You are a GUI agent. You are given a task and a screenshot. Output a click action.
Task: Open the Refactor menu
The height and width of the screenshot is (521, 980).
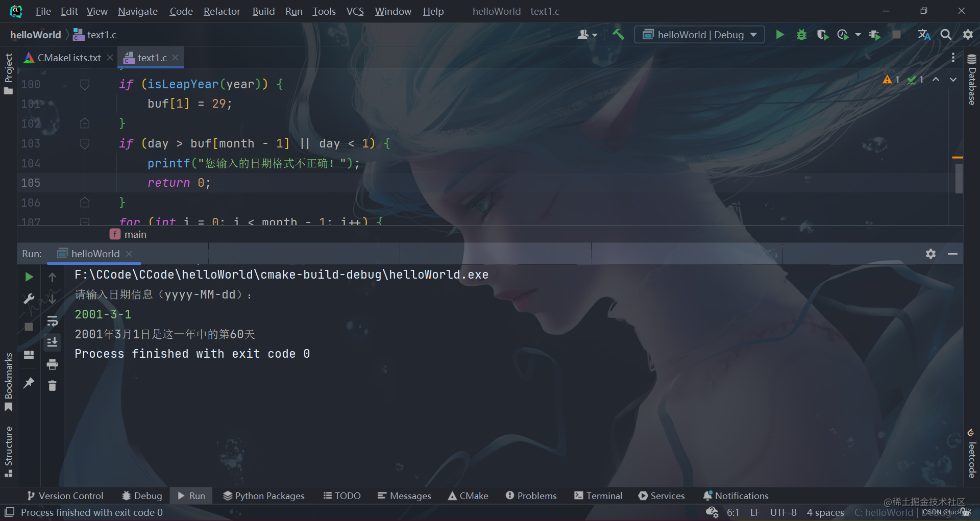222,11
